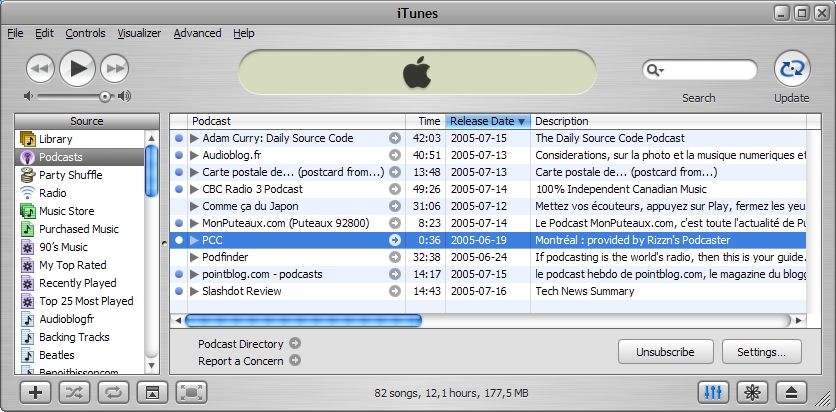Click arrow icon next to Audioblog.fr

395,155
